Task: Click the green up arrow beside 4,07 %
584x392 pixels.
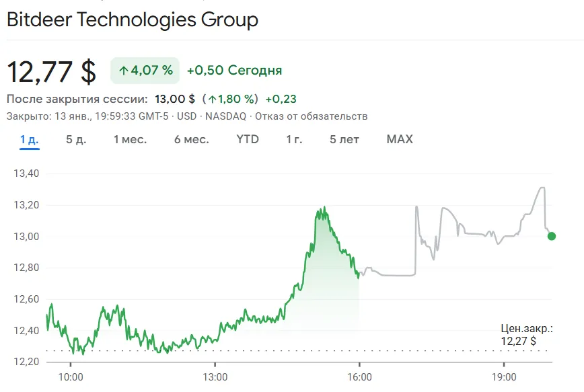Action: [x=124, y=70]
